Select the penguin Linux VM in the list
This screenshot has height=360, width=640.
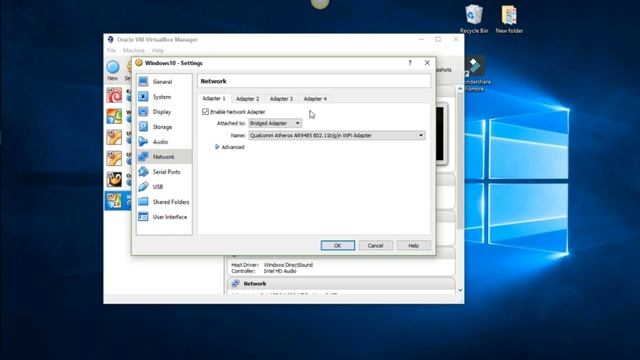coord(114,179)
